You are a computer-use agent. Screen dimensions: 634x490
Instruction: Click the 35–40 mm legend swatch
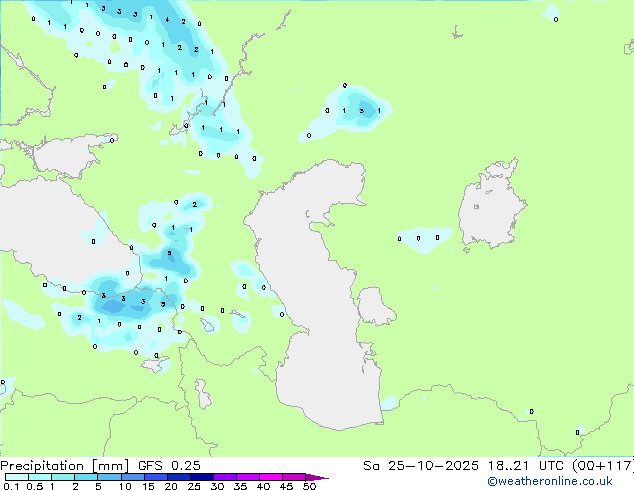click(x=248, y=477)
